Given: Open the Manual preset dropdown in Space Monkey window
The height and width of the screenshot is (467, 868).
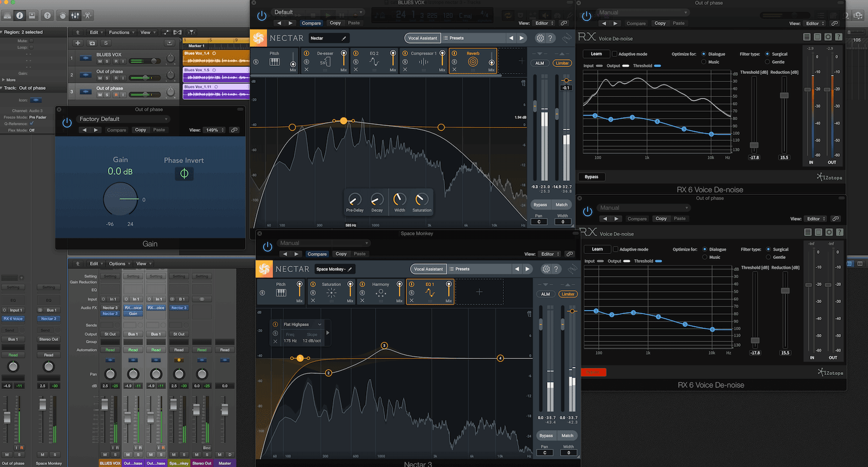Looking at the screenshot, I should (x=324, y=243).
